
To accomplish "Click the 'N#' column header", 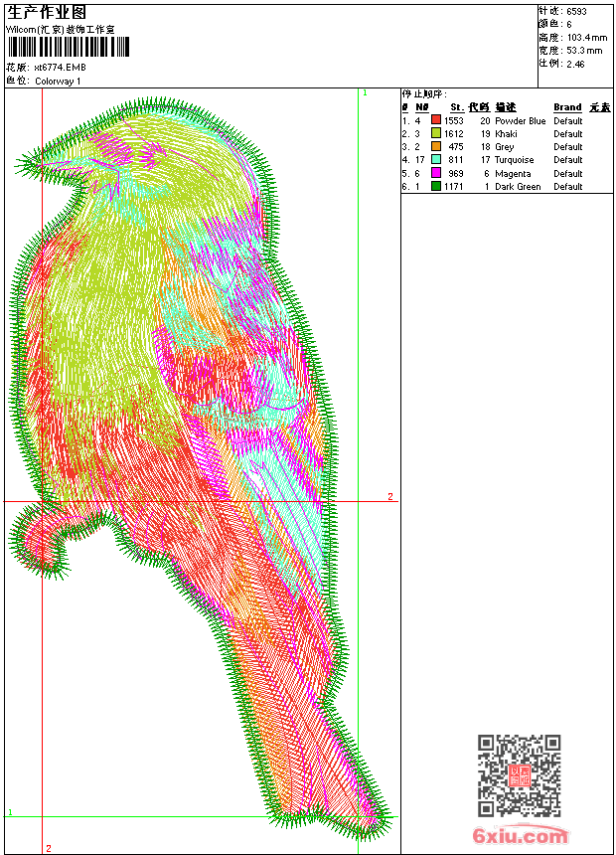I will pyautogui.click(x=422, y=107).
